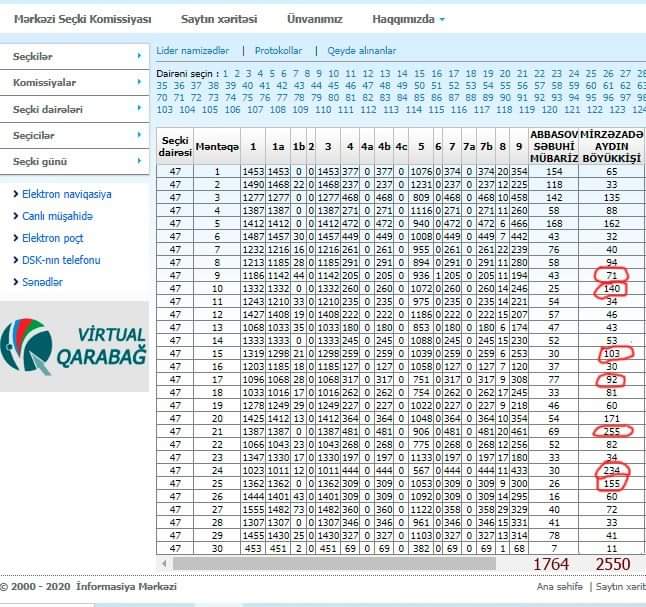The height and width of the screenshot is (607, 646).
Task: Select district number 70 in Dairəni seçin
Action: click(x=162, y=98)
